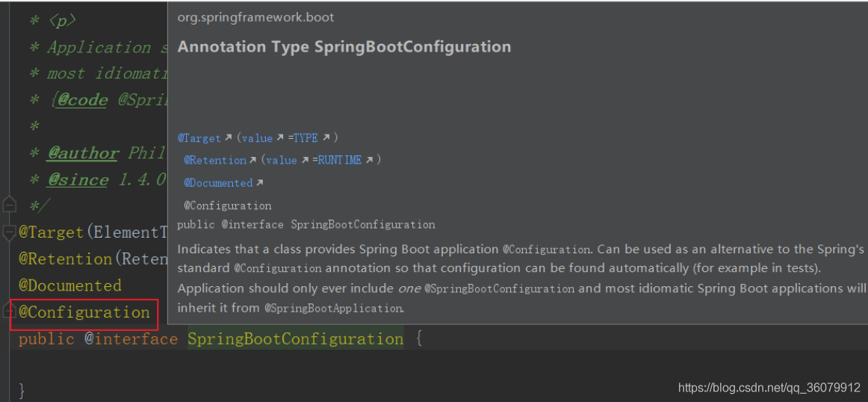This screenshot has width=868, height=402.
Task: Click the org.springframework.boot package name in popup
Action: (x=255, y=17)
